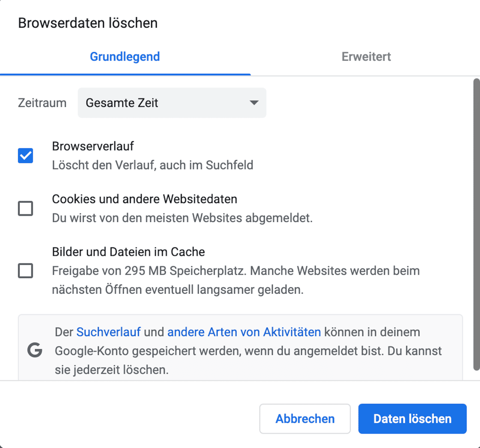Open the Suchverlauf link
The width and height of the screenshot is (480, 448).
pos(108,332)
